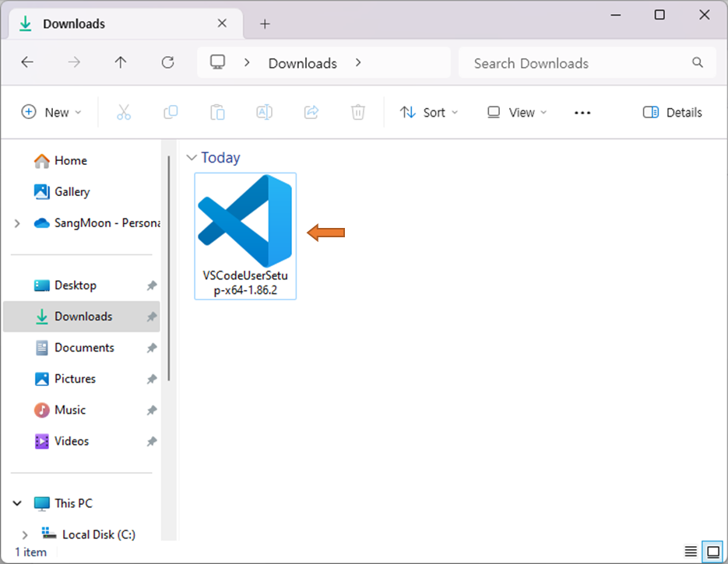Open Home in the navigation pane

pyautogui.click(x=71, y=160)
